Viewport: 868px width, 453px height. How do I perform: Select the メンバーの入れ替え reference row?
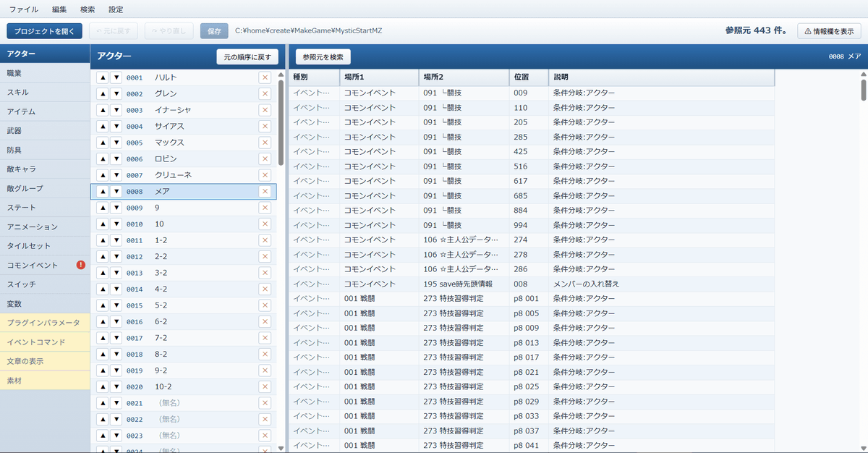pos(532,284)
